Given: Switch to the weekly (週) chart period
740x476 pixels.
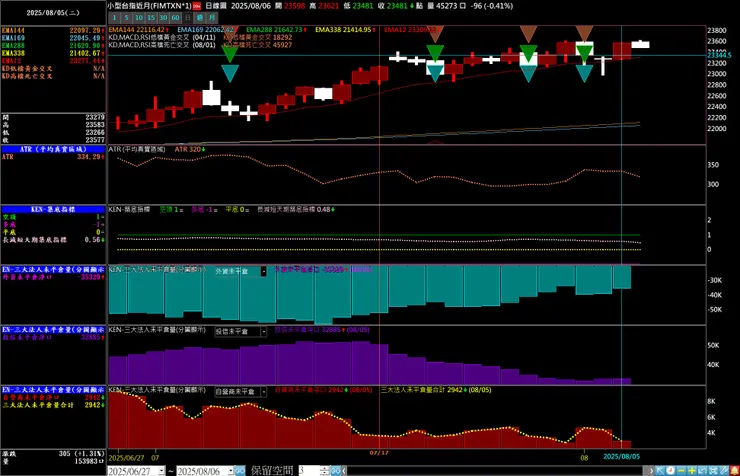Looking at the screenshot, I should point(200,17).
